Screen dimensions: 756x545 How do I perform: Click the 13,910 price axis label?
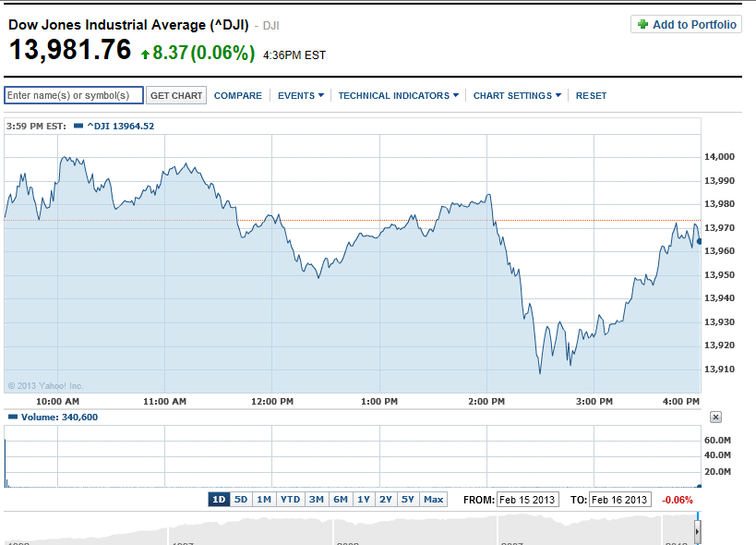[x=719, y=369]
